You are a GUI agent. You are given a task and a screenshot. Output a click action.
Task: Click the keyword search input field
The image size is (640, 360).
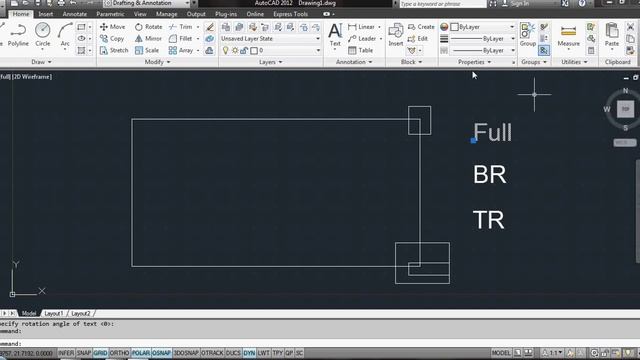click(443, 4)
